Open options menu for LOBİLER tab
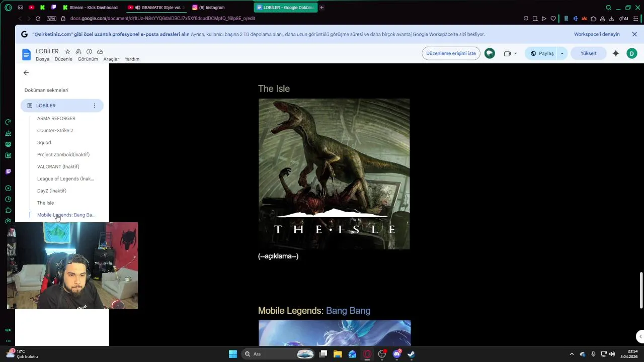The width and height of the screenshot is (644, 362). point(94,106)
